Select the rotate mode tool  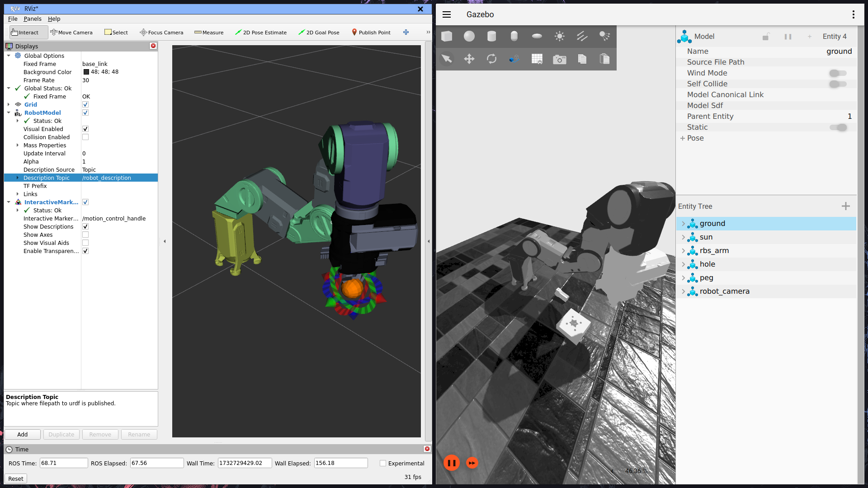491,59
